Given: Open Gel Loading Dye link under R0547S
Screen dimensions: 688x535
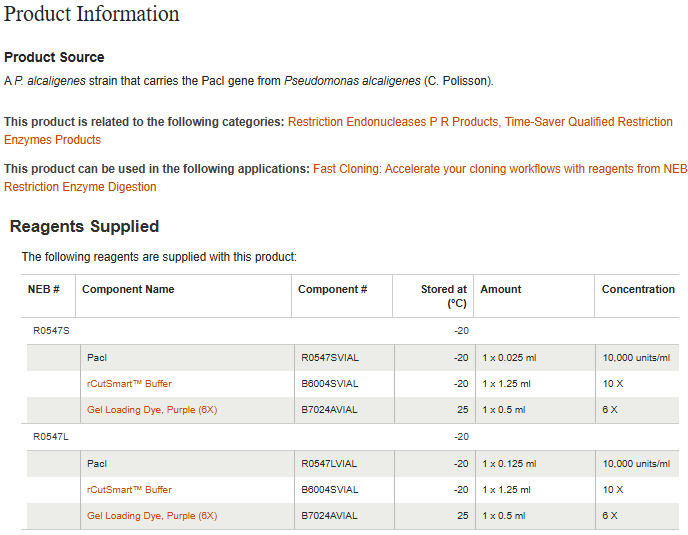Looking at the screenshot, I should point(152,409).
